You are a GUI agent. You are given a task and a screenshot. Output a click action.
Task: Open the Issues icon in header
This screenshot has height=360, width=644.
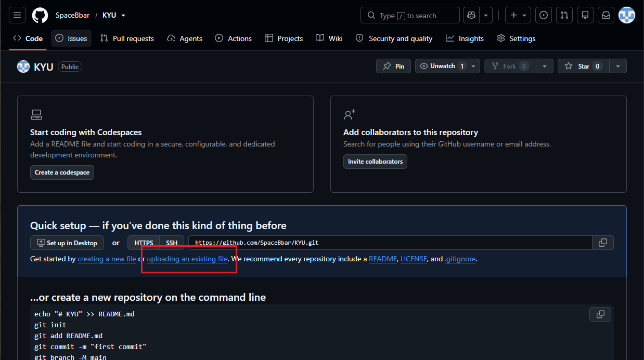coord(544,15)
